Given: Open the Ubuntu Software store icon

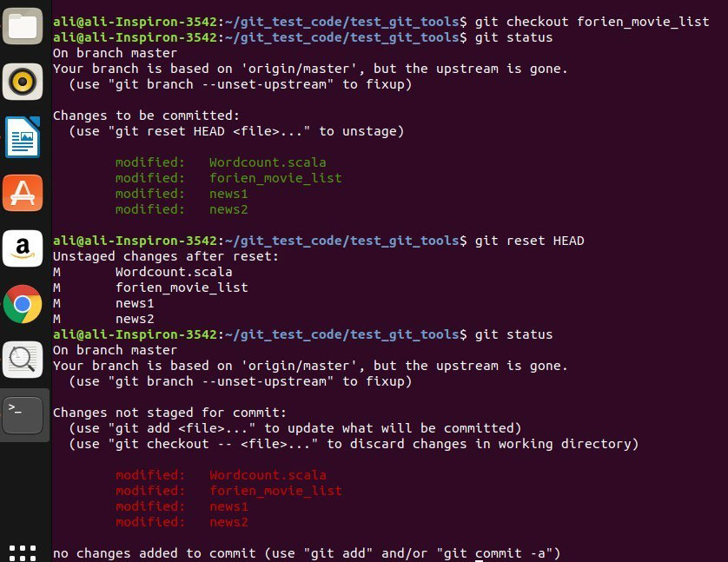Looking at the screenshot, I should pyautogui.click(x=23, y=193).
